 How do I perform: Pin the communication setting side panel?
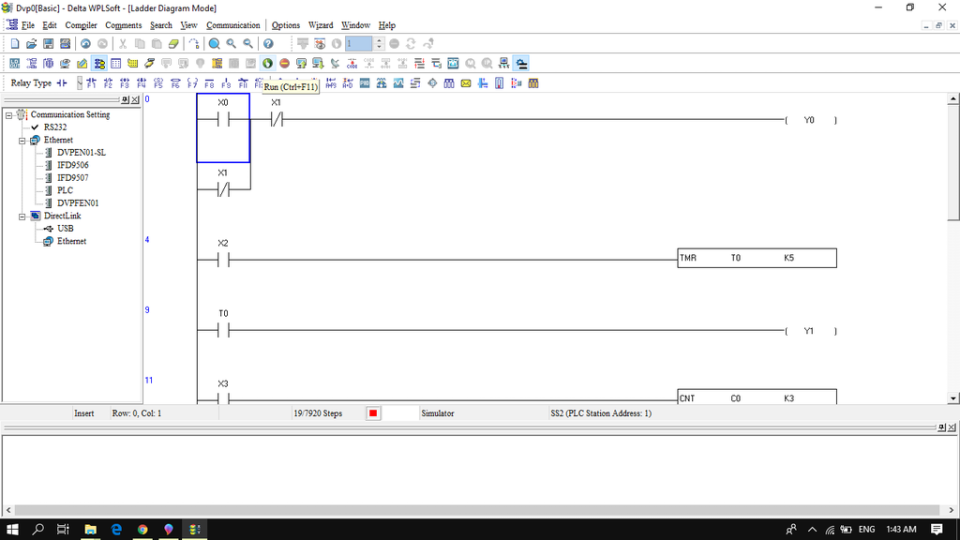click(125, 100)
